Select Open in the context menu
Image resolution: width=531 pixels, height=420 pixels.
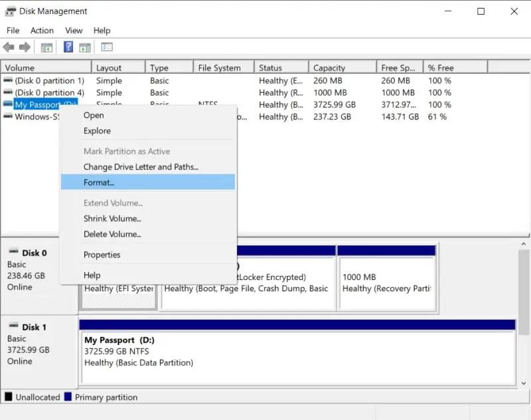pos(94,115)
